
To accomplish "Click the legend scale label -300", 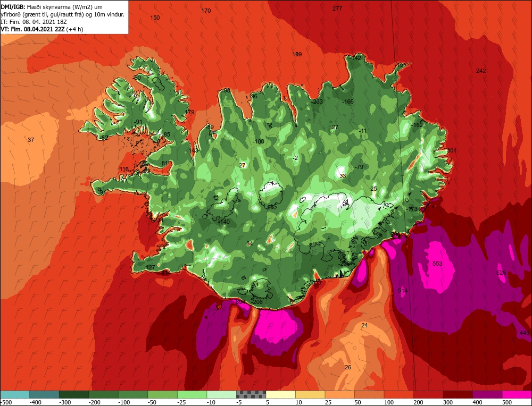I will coord(65,402).
